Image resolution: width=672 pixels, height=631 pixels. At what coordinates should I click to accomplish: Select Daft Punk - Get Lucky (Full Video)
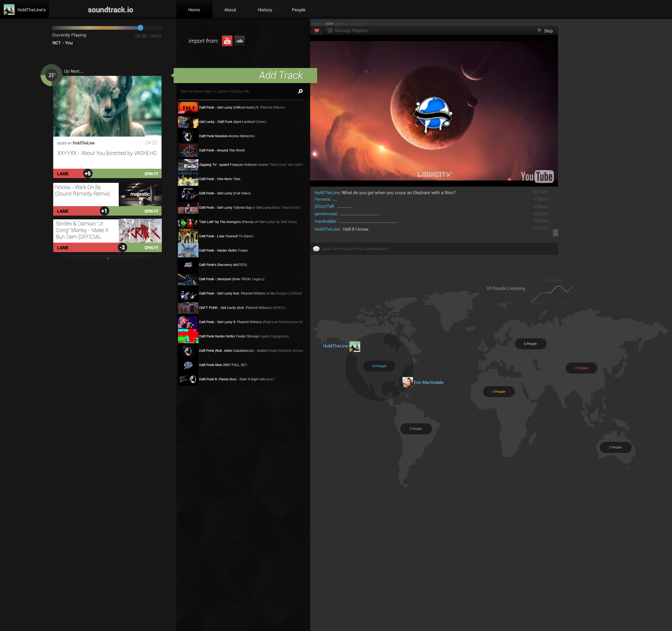(x=240, y=193)
